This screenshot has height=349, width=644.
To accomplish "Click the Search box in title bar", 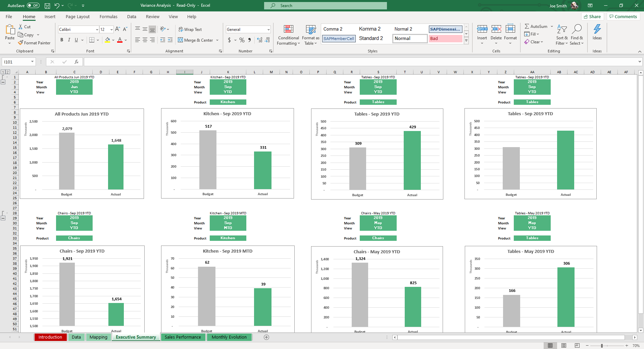I will pyautogui.click(x=326, y=6).
